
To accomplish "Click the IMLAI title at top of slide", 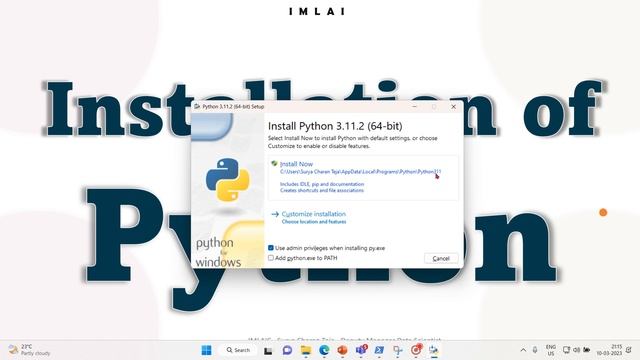I will (317, 11).
